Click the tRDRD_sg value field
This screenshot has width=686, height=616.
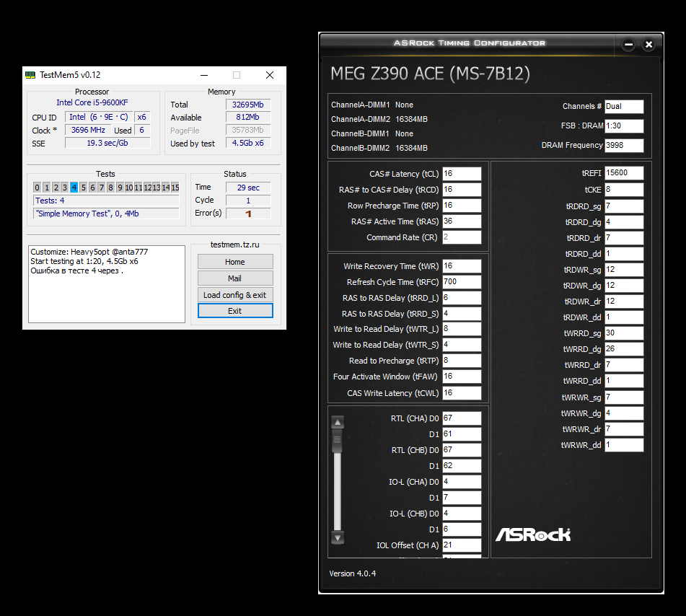[x=624, y=206]
